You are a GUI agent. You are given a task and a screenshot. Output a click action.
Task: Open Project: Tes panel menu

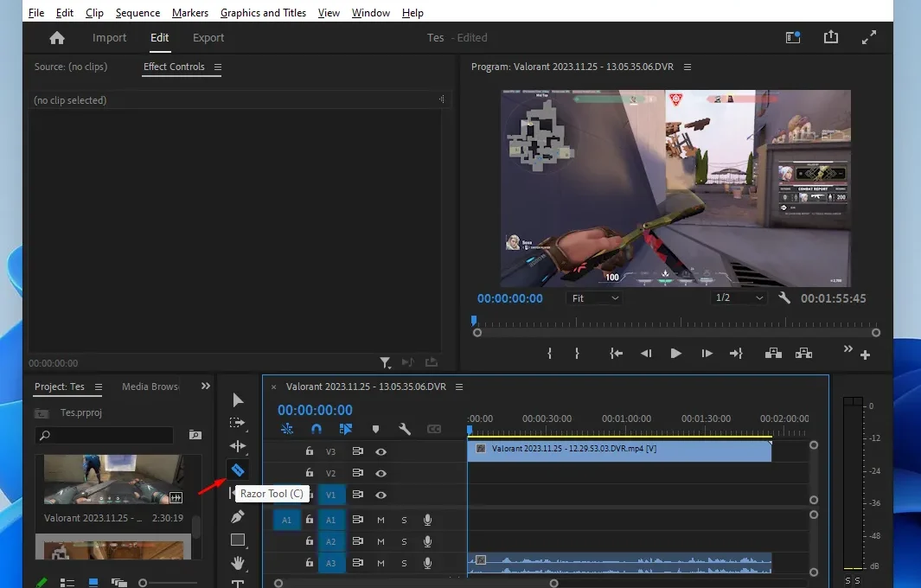(99, 387)
